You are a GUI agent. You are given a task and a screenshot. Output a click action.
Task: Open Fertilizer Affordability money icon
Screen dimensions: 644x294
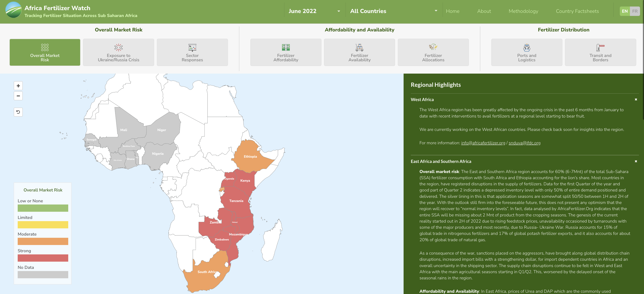click(x=286, y=47)
